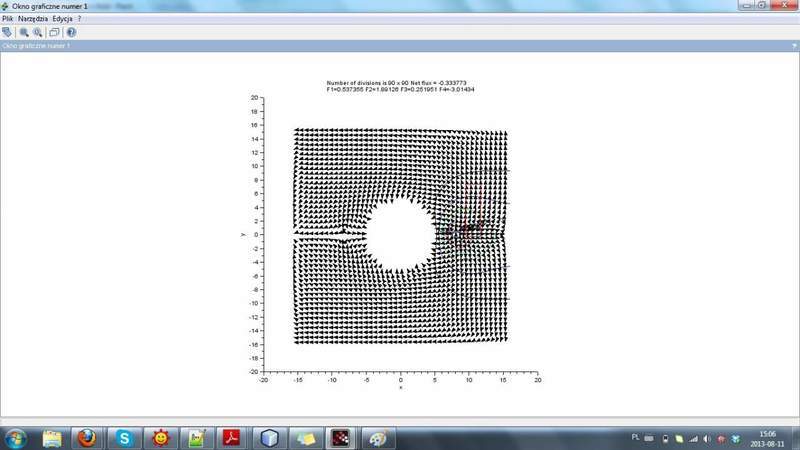
Task: Open Windows Explorer from the taskbar
Action: point(52,439)
